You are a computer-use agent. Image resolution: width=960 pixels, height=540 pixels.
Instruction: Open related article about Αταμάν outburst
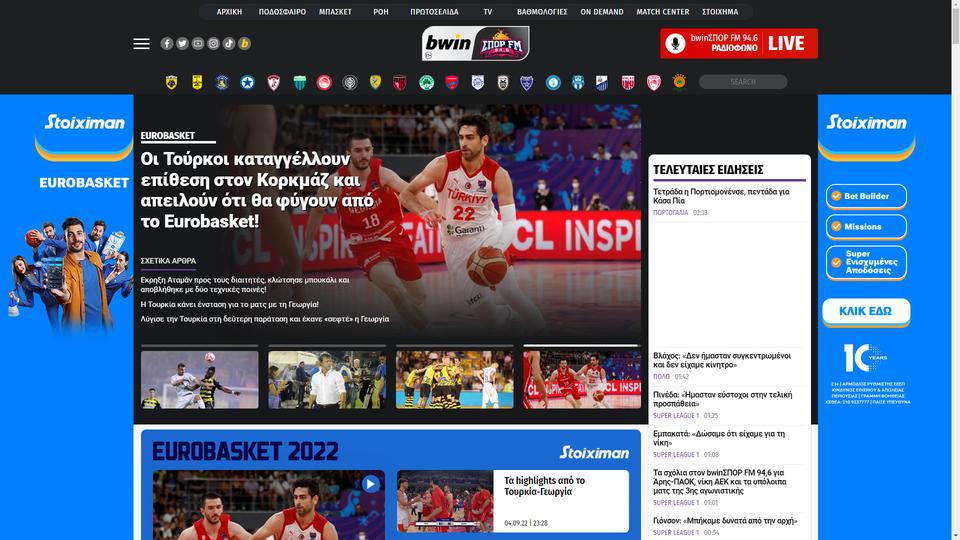pos(245,285)
